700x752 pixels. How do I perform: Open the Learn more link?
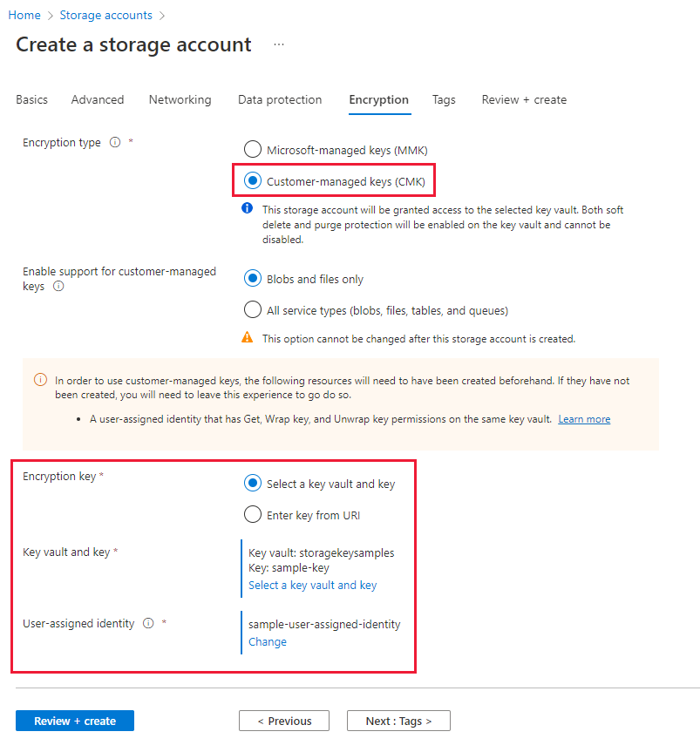583,418
